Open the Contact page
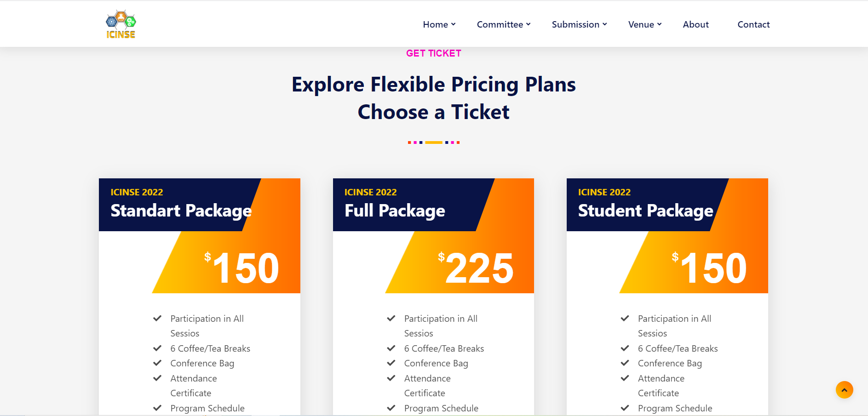 pyautogui.click(x=753, y=24)
